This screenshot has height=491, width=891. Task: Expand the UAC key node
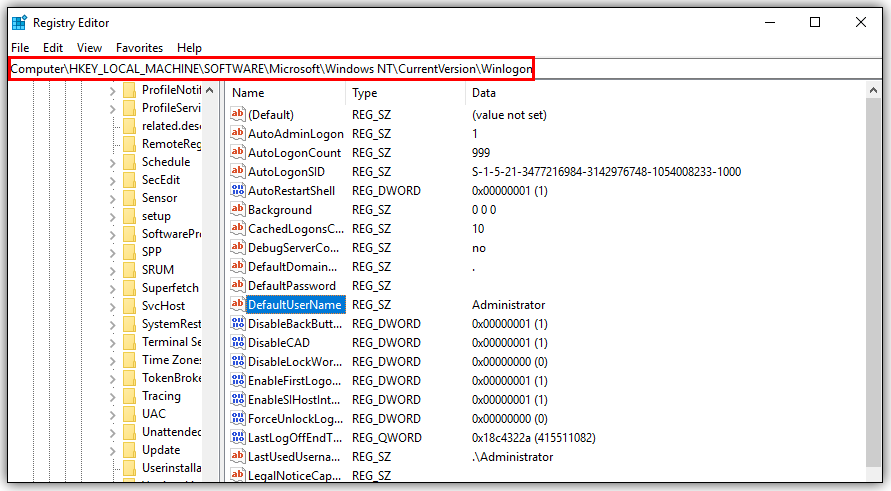pos(113,415)
